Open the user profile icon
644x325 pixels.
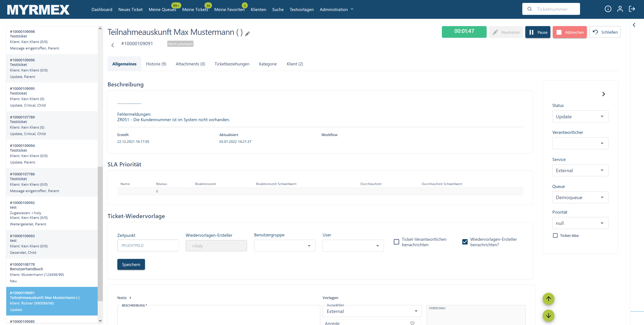(620, 9)
